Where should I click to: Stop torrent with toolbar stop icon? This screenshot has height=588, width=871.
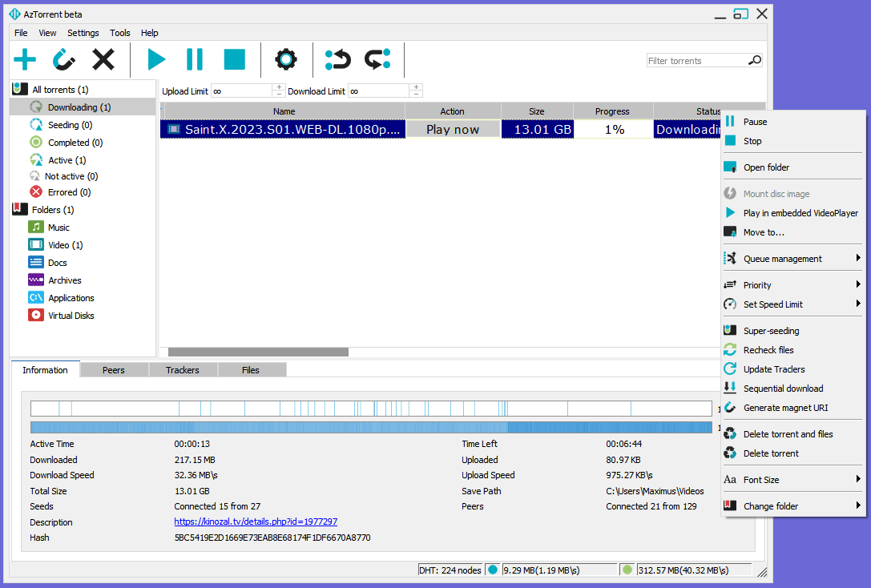point(235,59)
